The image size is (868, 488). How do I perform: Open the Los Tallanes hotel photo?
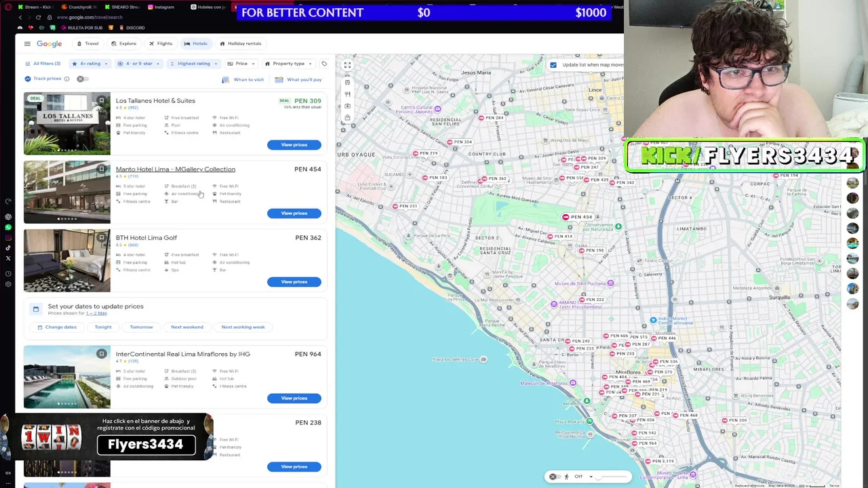point(66,124)
